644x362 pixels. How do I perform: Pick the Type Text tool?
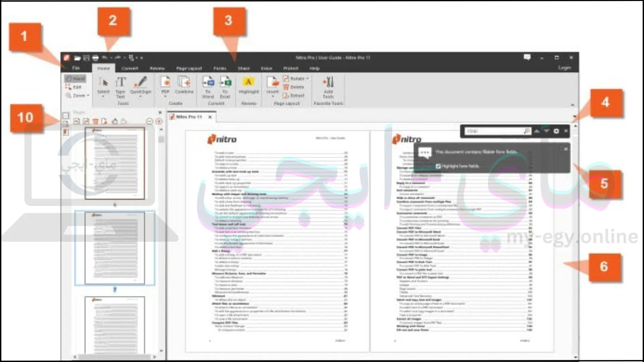click(120, 87)
